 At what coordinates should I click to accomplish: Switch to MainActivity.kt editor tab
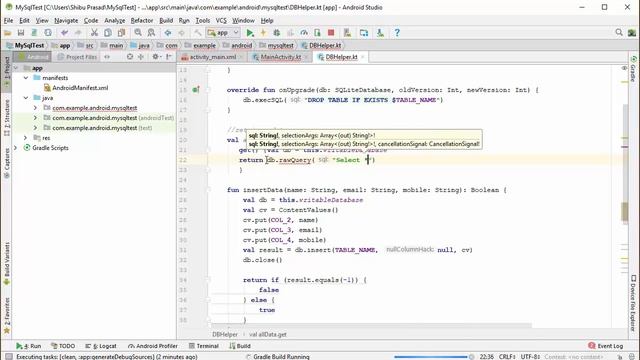(281, 57)
